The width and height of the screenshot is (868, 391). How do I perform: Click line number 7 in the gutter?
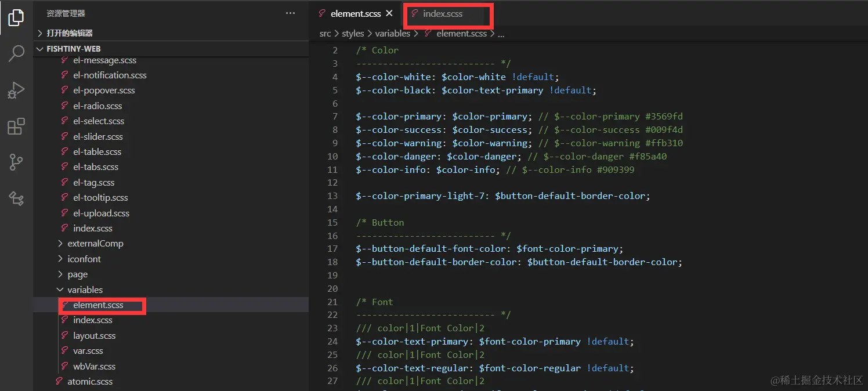[x=335, y=116]
